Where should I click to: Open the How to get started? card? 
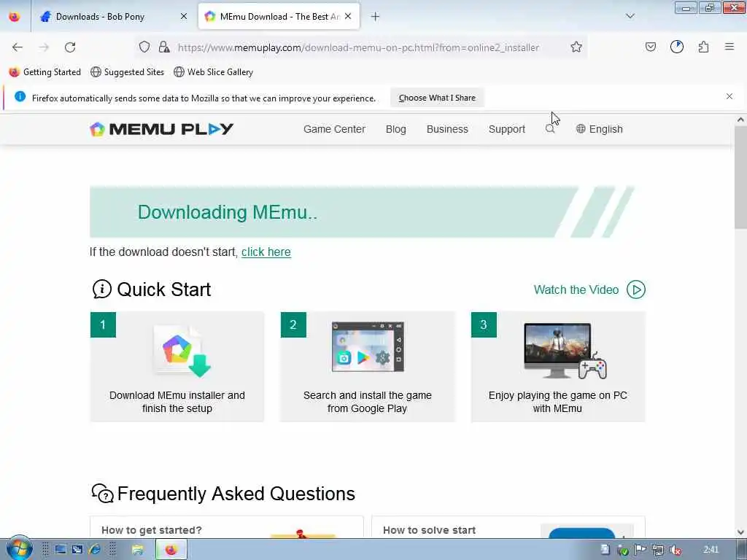pos(226,527)
